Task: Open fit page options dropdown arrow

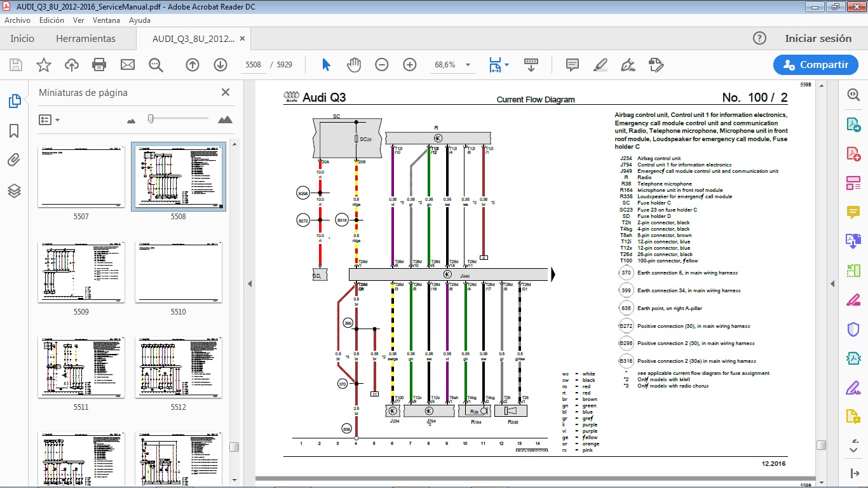Action: point(506,65)
